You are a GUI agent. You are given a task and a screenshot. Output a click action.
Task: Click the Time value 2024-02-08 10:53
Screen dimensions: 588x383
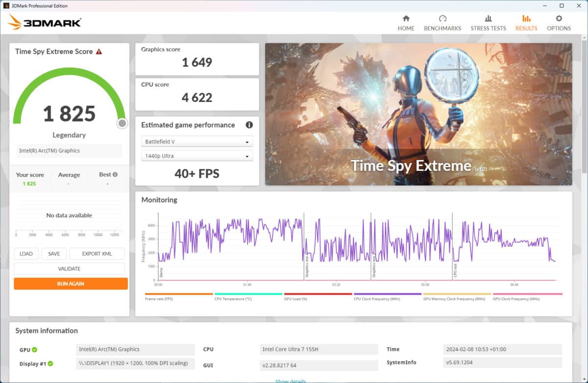coord(502,349)
